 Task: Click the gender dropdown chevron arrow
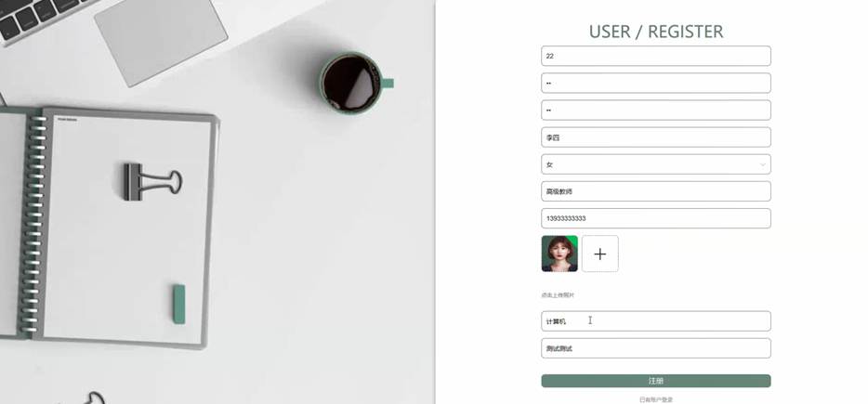click(x=762, y=164)
